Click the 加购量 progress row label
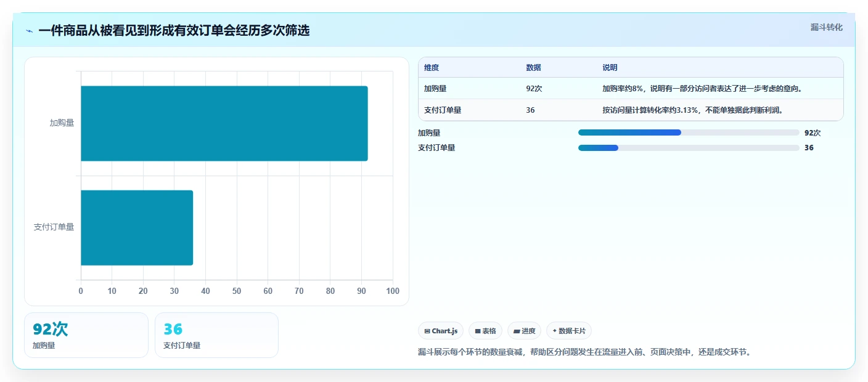This screenshot has width=868, height=382. (429, 132)
